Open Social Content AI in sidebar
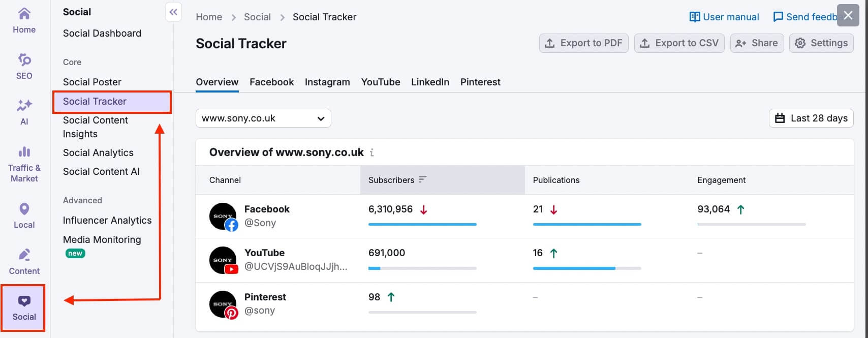This screenshot has width=868, height=338. tap(101, 172)
